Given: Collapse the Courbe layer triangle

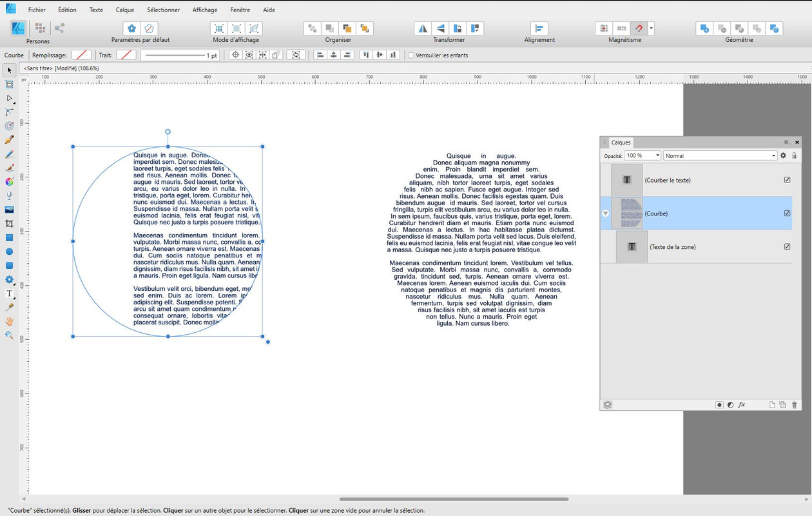Looking at the screenshot, I should [x=605, y=213].
